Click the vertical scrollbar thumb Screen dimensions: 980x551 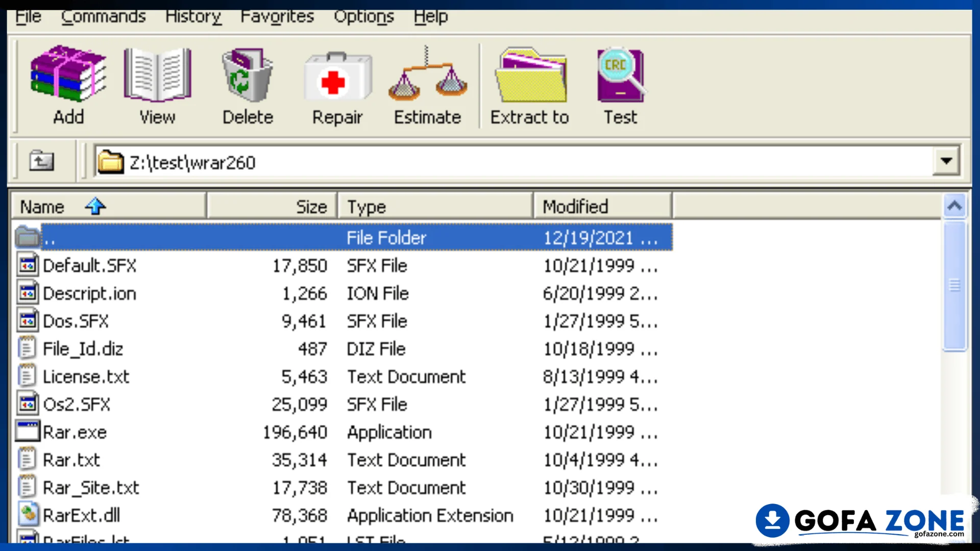coord(954,286)
